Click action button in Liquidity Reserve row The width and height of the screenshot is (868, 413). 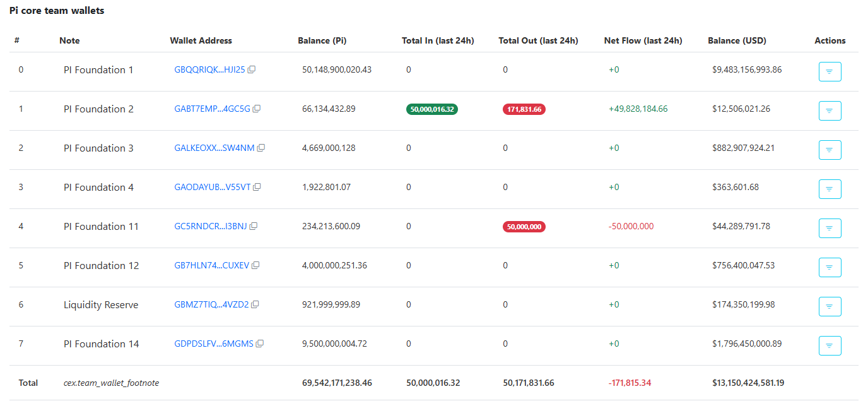click(x=830, y=307)
